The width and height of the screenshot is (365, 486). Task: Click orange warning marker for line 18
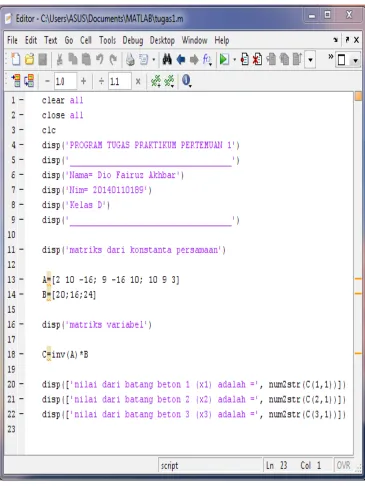pos(358,353)
